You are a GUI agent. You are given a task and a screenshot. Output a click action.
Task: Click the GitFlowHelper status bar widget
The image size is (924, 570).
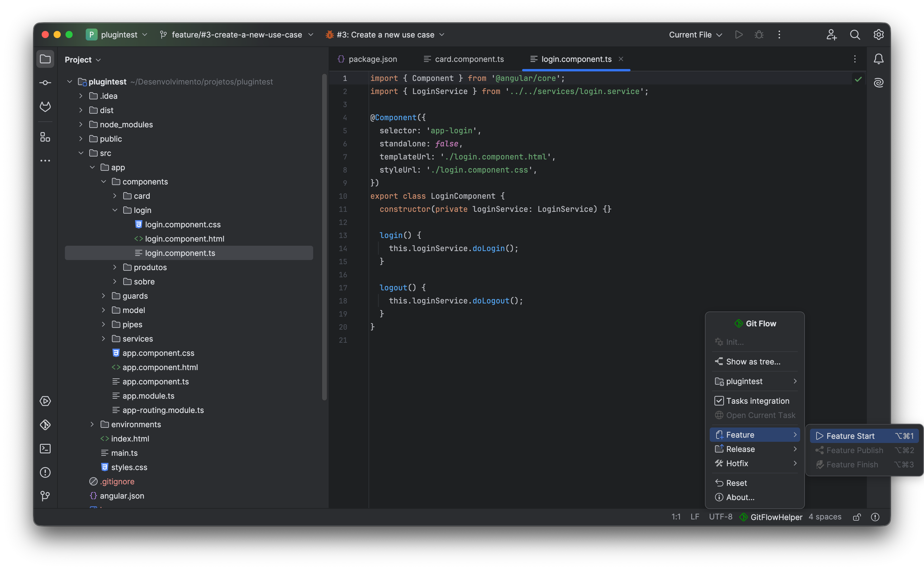point(771,517)
